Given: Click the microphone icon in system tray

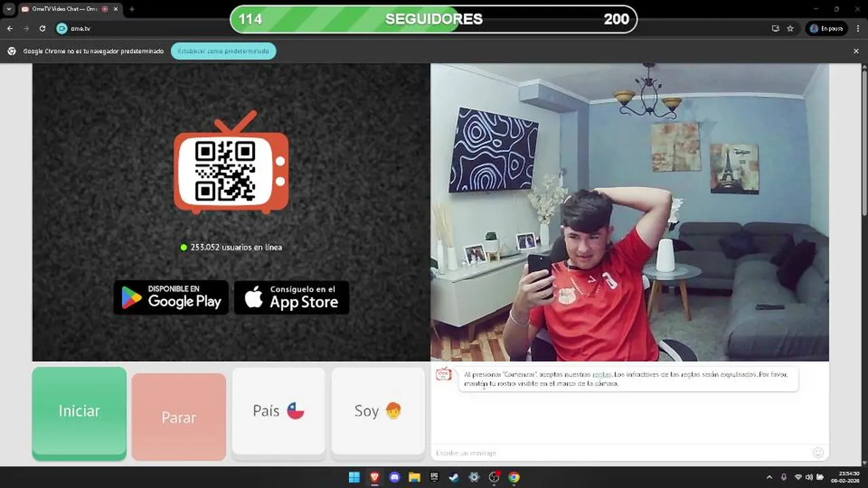Looking at the screenshot, I should pos(784,477).
